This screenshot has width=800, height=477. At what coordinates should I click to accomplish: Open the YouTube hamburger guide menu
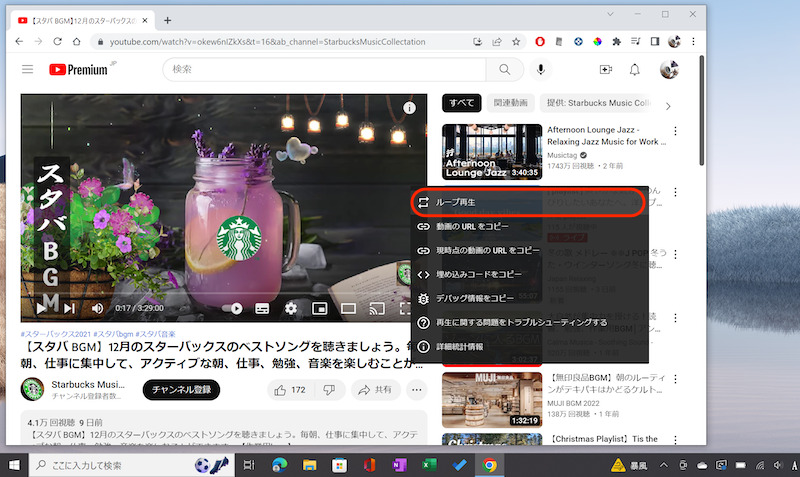click(27, 69)
